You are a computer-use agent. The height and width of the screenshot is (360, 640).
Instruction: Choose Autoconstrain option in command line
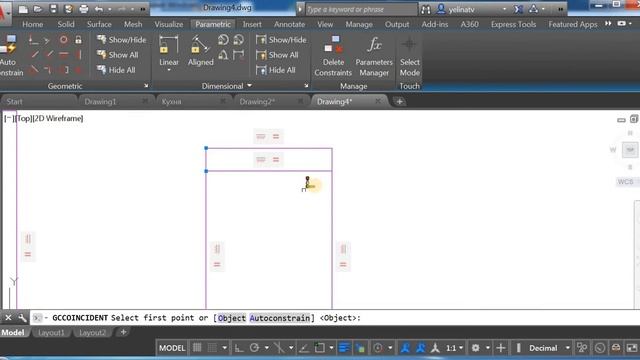(280, 318)
